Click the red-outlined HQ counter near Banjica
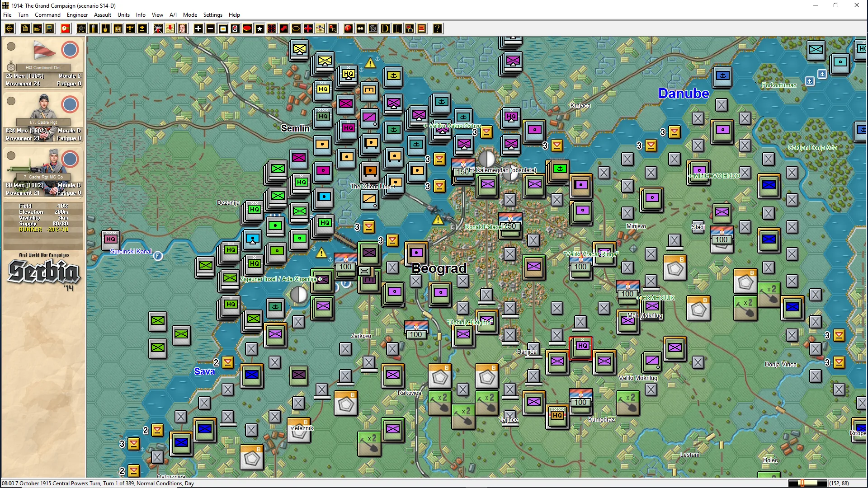The height and width of the screenshot is (488, 868). click(581, 348)
